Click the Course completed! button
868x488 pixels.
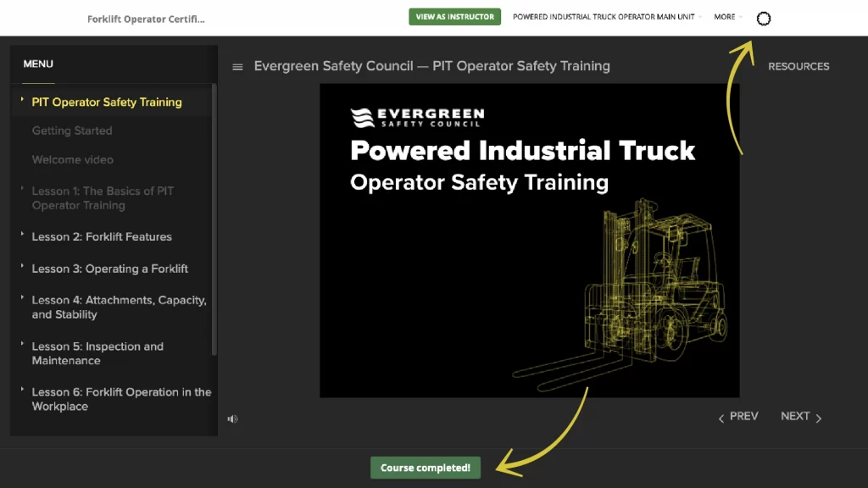(x=426, y=468)
